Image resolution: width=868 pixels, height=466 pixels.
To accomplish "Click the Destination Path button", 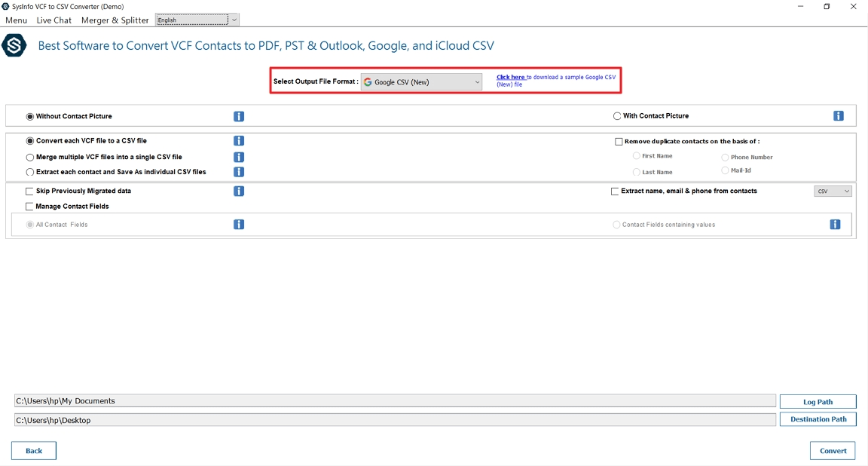I will pyautogui.click(x=818, y=419).
